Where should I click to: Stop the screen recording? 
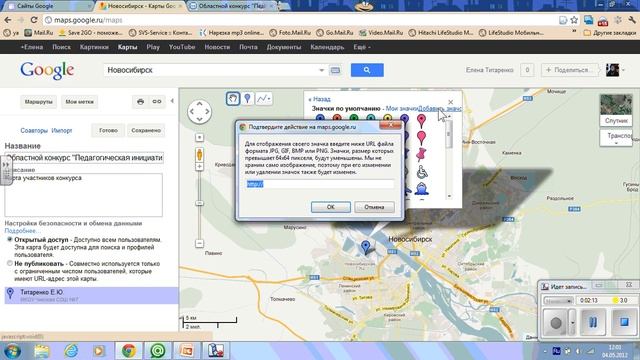click(x=624, y=322)
